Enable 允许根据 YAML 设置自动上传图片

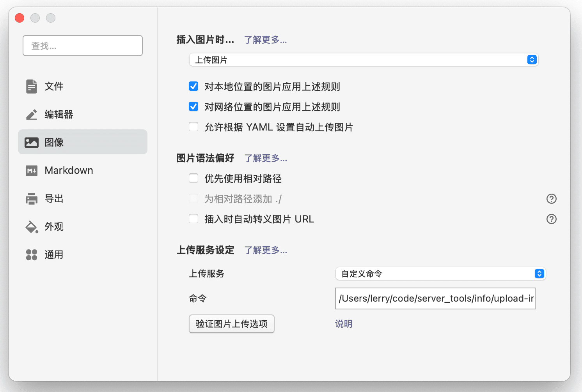click(x=193, y=127)
